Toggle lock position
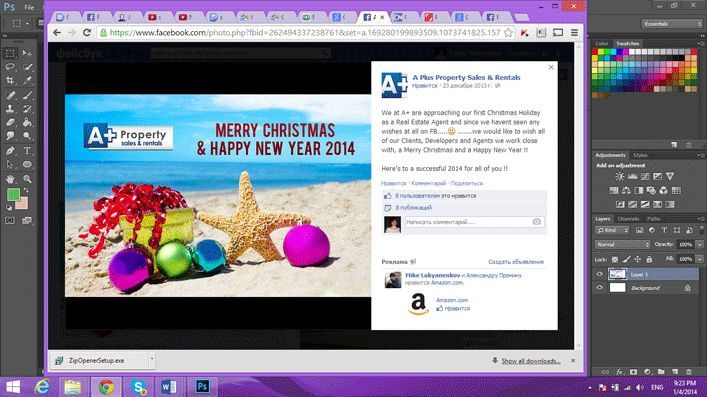This screenshot has width=707, height=397. coord(638,259)
